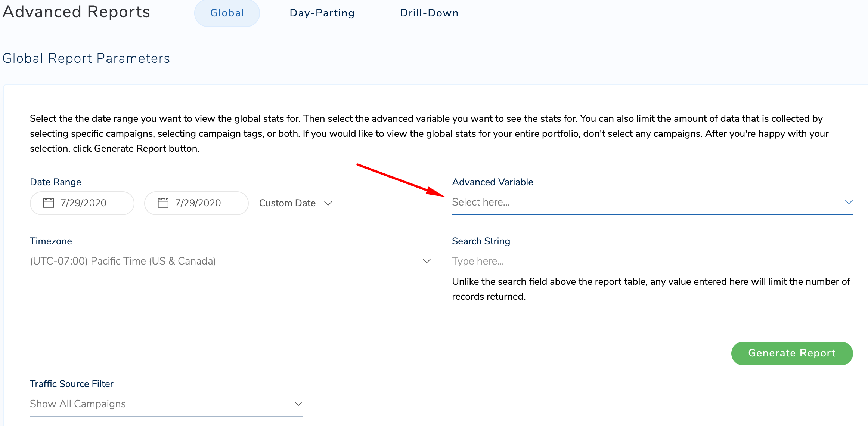Click the Global Report Parameters heading
868x426 pixels.
[x=86, y=59]
